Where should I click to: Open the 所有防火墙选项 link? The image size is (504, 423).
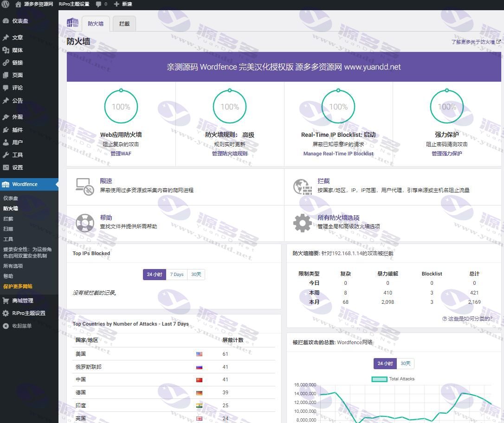pos(338,218)
